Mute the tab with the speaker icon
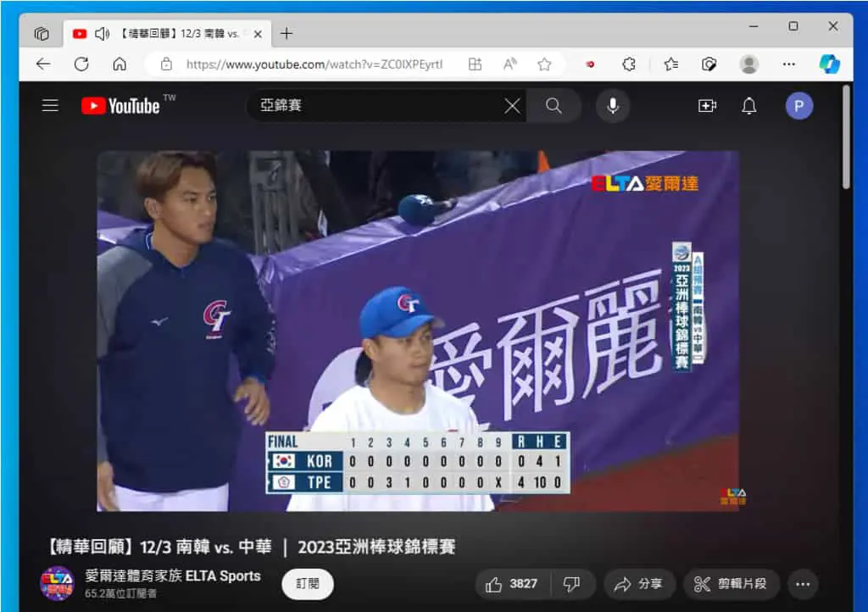 [102, 34]
